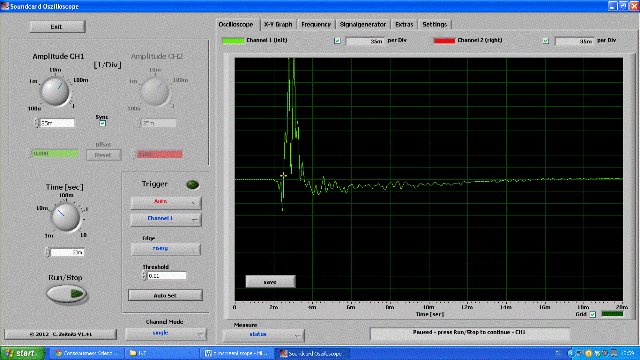Toggle the Channel 2 (right) visibility checkbox
This screenshot has width=640, height=360.
tap(546, 41)
